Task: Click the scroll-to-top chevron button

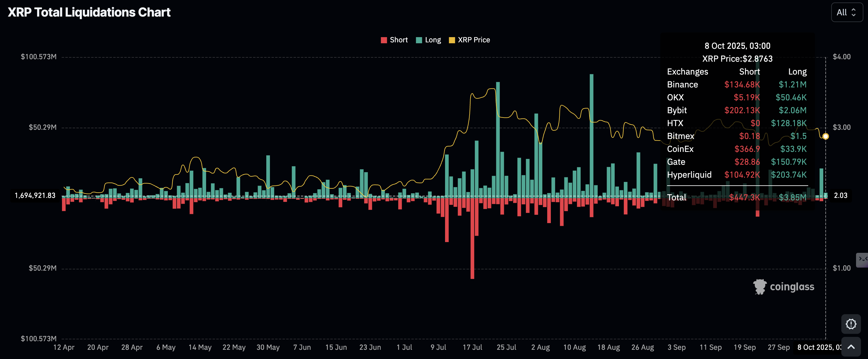Action: pos(851,347)
